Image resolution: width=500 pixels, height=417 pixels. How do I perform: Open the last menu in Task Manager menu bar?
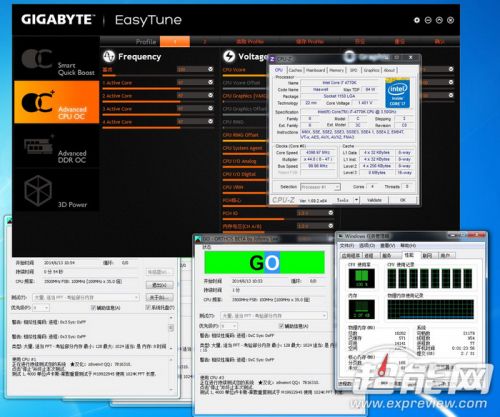point(408,246)
